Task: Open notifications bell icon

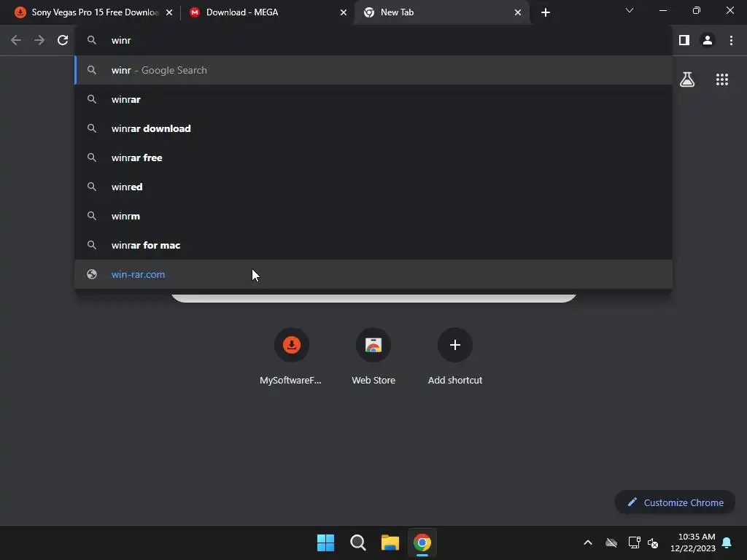Action: tap(727, 542)
